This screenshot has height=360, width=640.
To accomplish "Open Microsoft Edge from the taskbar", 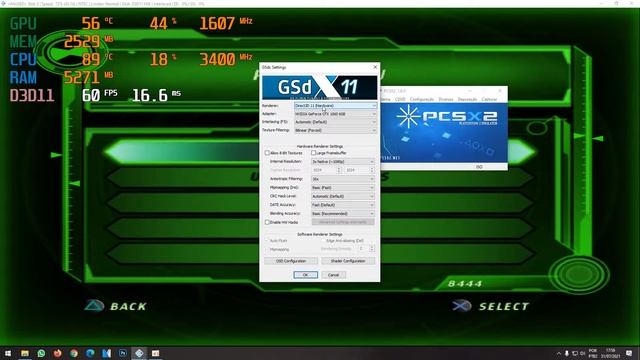I will 90,353.
